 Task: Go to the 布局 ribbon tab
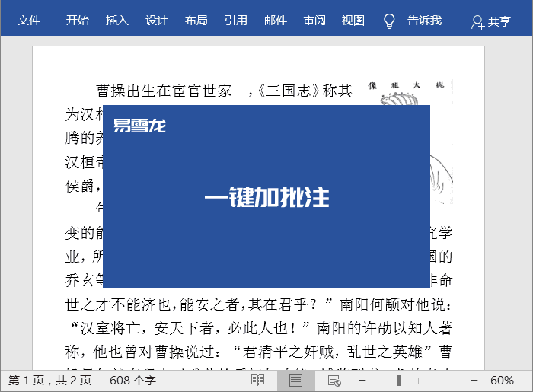point(196,21)
